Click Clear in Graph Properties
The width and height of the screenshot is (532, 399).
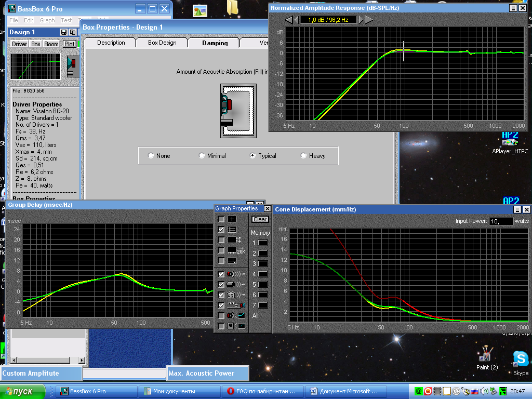coord(260,220)
